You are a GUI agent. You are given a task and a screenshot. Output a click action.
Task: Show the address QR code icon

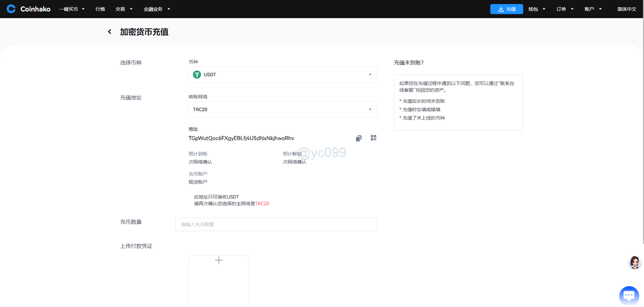(373, 138)
